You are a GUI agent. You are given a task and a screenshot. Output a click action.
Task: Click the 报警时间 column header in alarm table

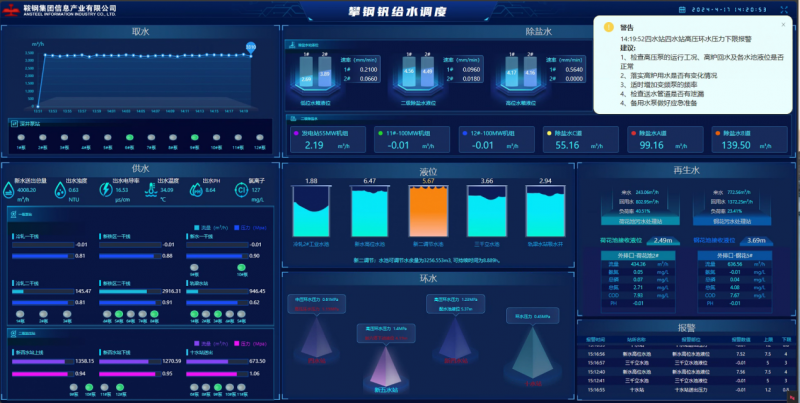coord(596,339)
